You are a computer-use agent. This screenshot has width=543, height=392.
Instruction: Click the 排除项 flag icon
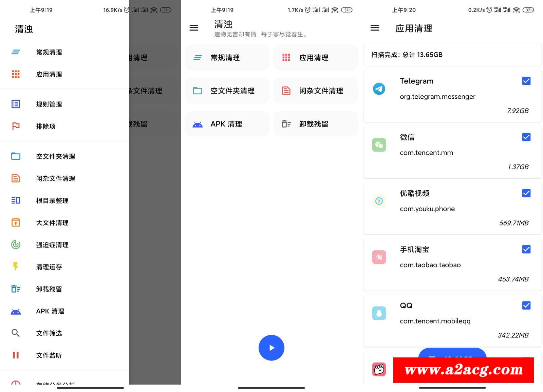coord(16,126)
